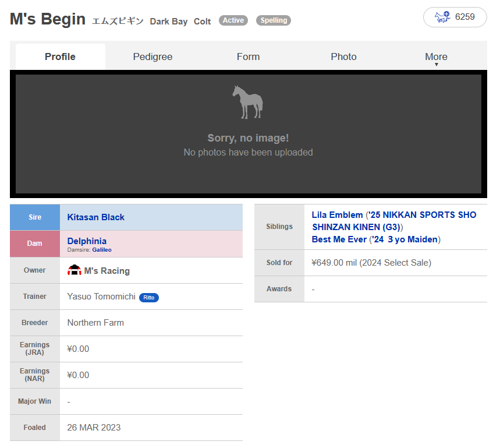Click the Awards row label
This screenshot has width=493, height=448.
point(279,289)
